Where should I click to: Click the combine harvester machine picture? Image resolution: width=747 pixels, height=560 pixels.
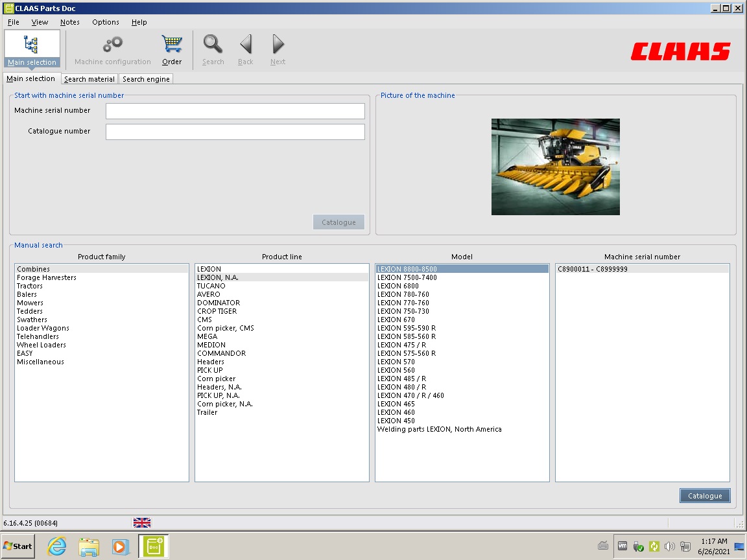[556, 167]
